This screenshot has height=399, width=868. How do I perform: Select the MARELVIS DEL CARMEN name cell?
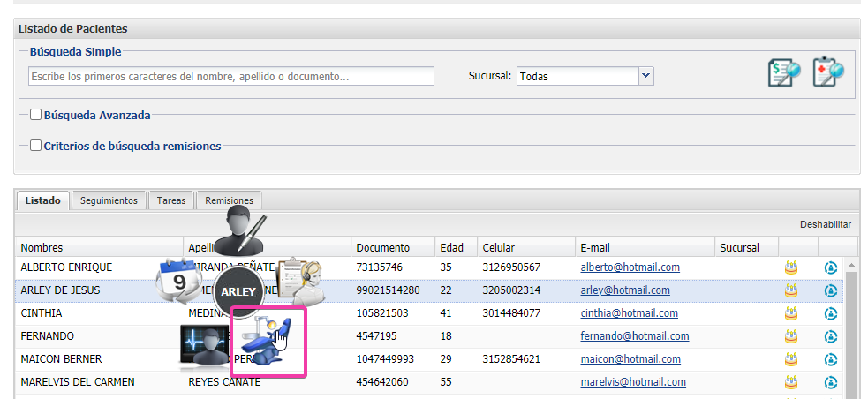click(78, 382)
